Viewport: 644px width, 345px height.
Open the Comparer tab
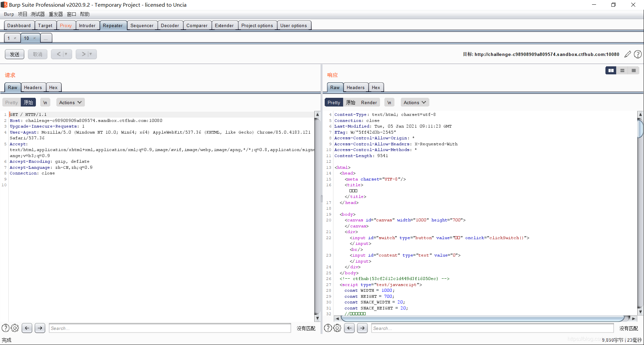pos(197,25)
